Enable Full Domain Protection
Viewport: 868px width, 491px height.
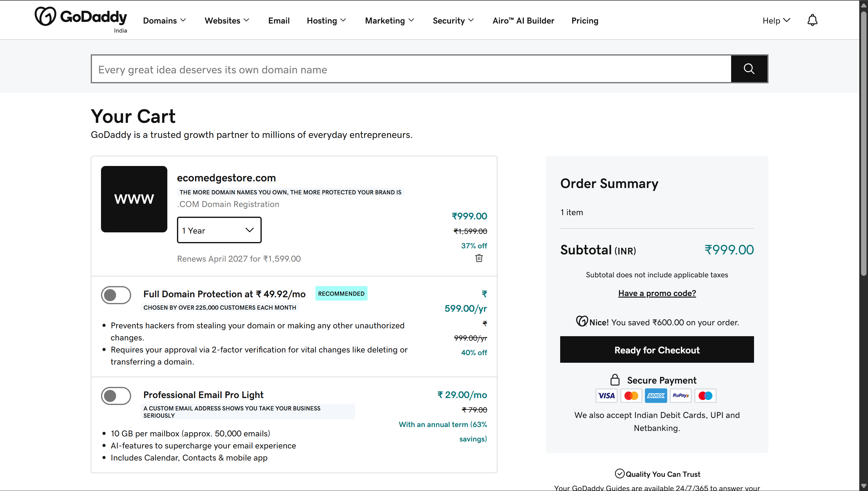116,295
